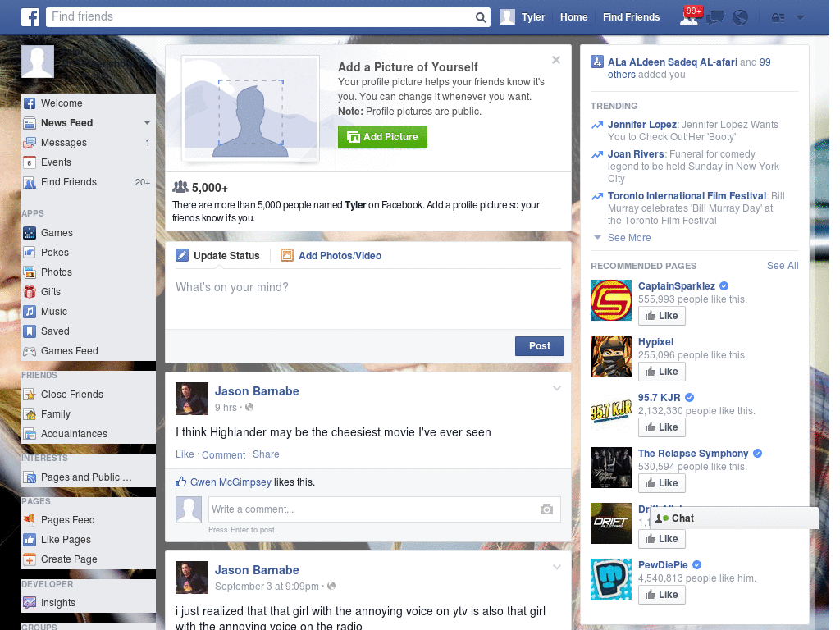
Task: Click Music icon in sidebar
Action: [x=30, y=312]
